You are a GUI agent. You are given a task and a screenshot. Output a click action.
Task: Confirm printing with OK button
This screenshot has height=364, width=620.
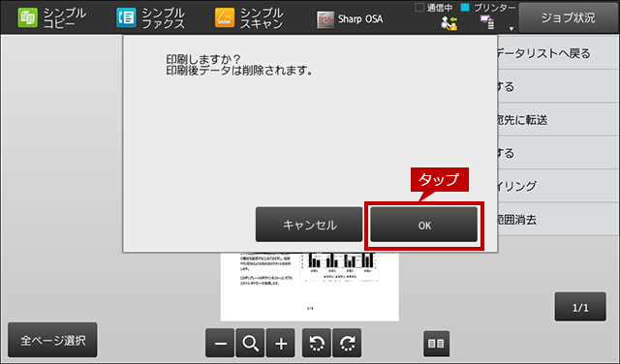pos(424,225)
